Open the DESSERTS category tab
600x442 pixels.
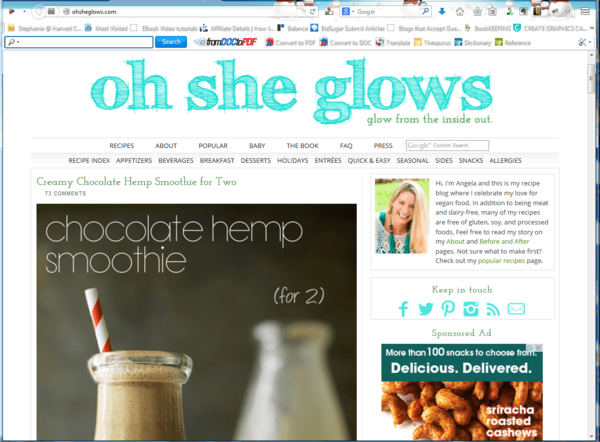pos(256,160)
